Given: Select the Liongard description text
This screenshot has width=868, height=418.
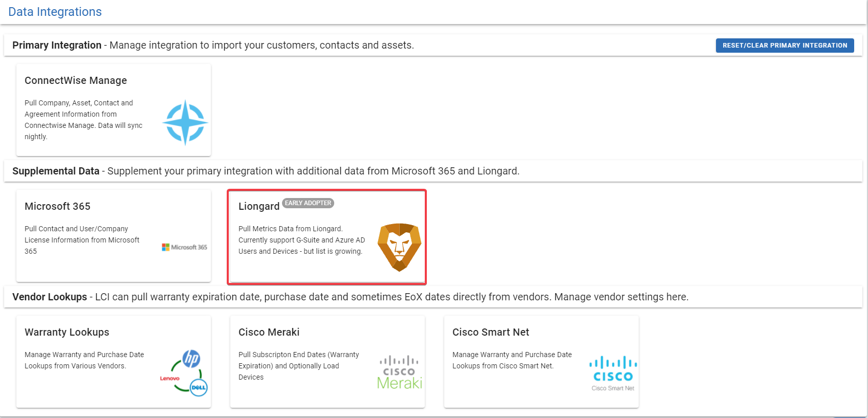Looking at the screenshot, I should pyautogui.click(x=302, y=240).
